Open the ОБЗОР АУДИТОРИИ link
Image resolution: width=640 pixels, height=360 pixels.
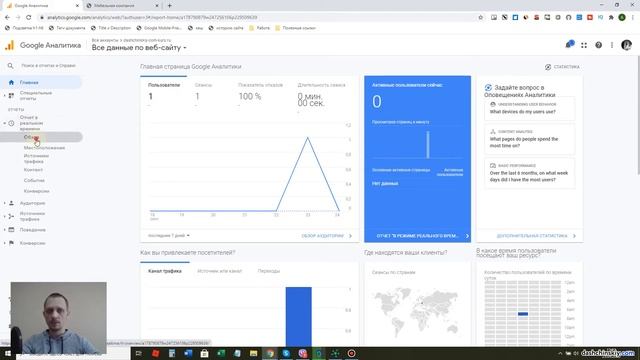(x=327, y=236)
